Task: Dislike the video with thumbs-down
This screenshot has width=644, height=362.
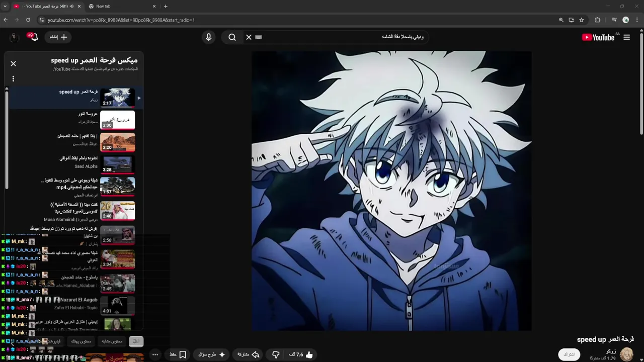Action: [x=276, y=354]
